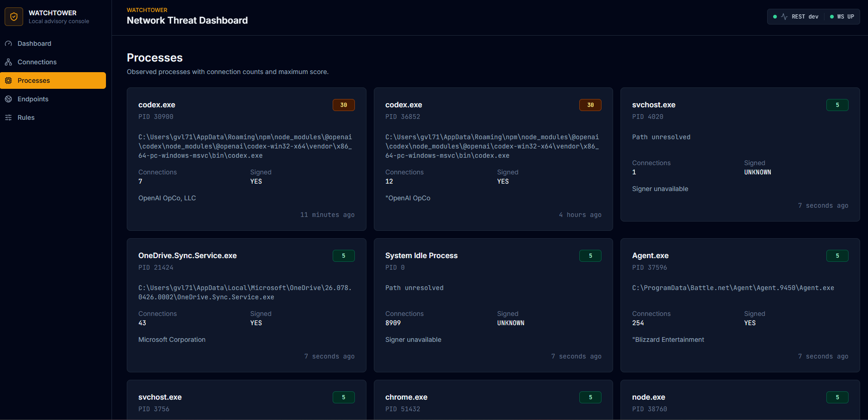The height and width of the screenshot is (420, 868).
Task: Open the Dashboard menu item
Action: pyautogui.click(x=53, y=43)
